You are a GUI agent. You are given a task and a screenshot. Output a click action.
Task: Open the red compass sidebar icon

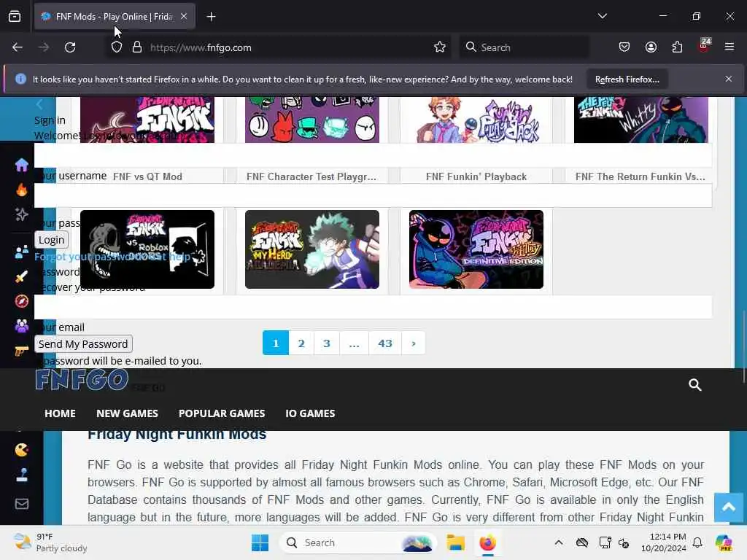tap(21, 301)
